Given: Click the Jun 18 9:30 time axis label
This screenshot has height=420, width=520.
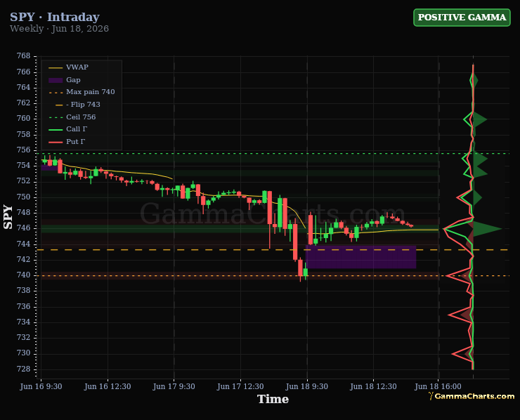Looking at the screenshot, I should coord(307,386).
